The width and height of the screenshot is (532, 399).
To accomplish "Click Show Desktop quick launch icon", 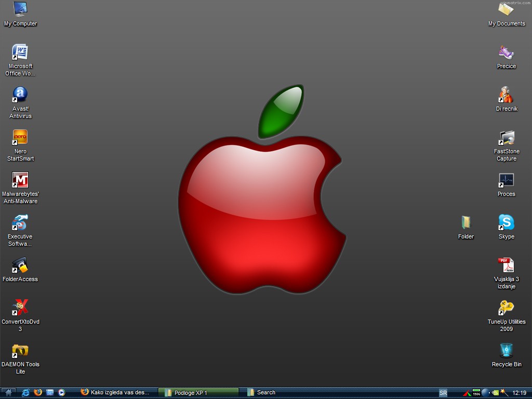I will point(50,393).
